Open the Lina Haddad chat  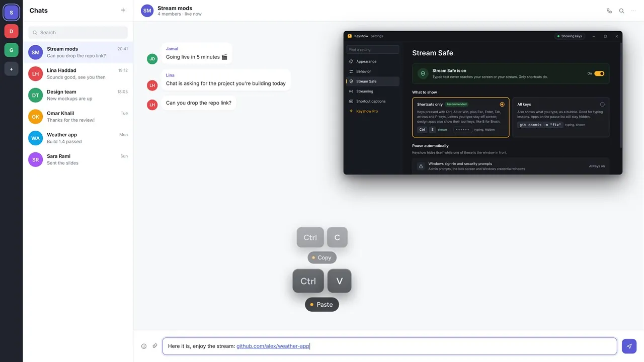(78, 74)
